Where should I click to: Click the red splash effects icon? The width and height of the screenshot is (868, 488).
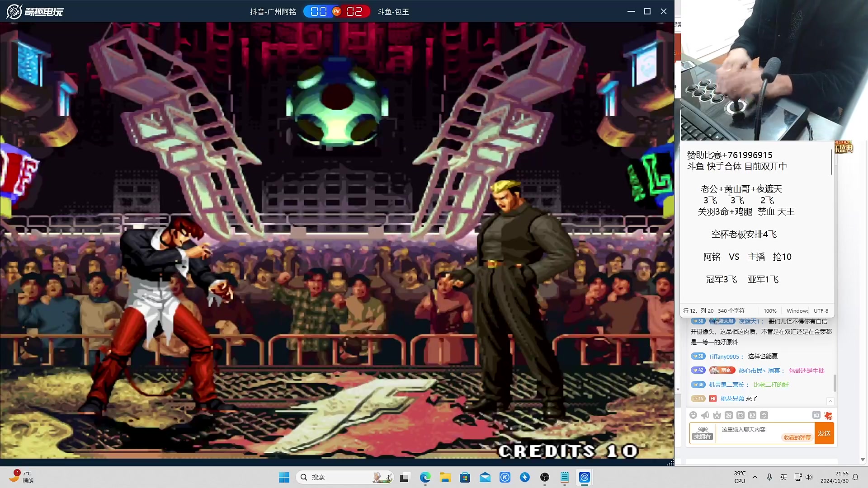pyautogui.click(x=828, y=415)
